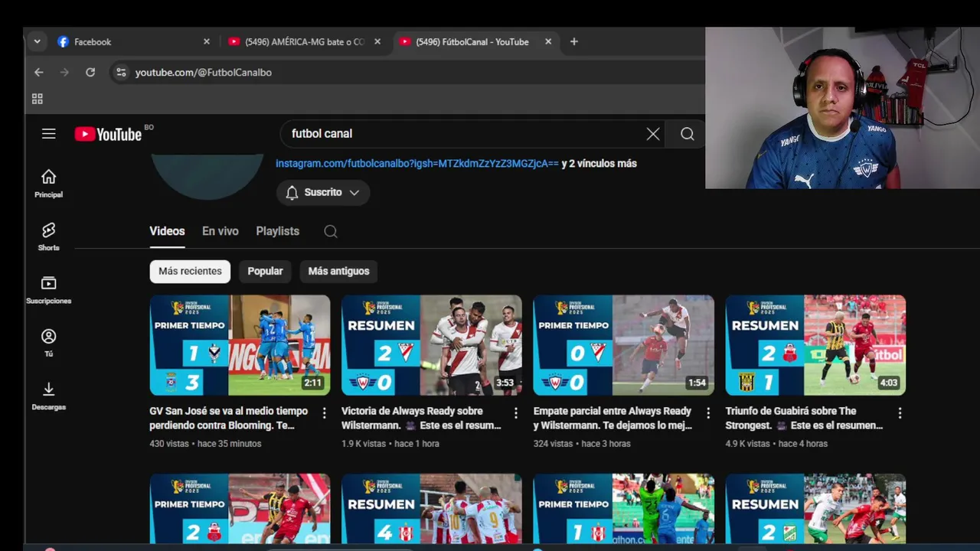Open options for GV San José video
The image size is (980, 551).
[x=324, y=413]
